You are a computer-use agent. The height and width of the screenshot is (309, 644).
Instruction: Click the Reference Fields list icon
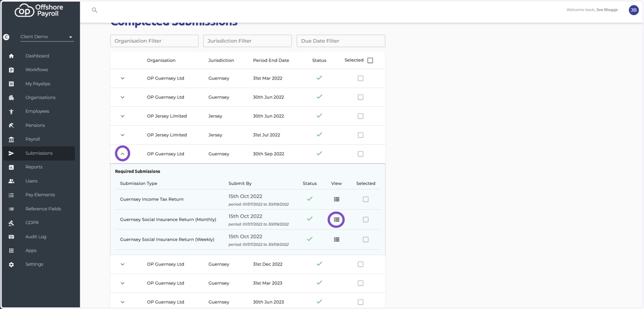tap(11, 209)
